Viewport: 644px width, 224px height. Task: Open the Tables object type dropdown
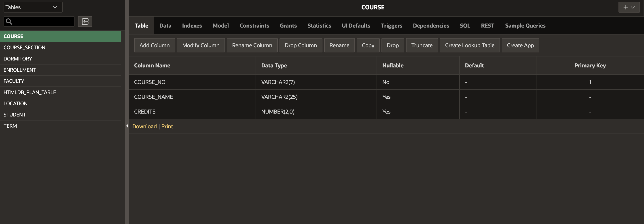click(33, 7)
